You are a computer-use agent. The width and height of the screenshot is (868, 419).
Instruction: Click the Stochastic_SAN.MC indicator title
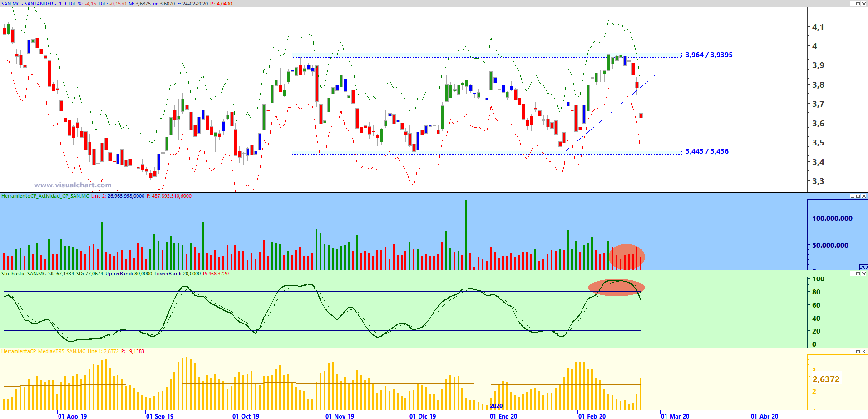[24, 274]
